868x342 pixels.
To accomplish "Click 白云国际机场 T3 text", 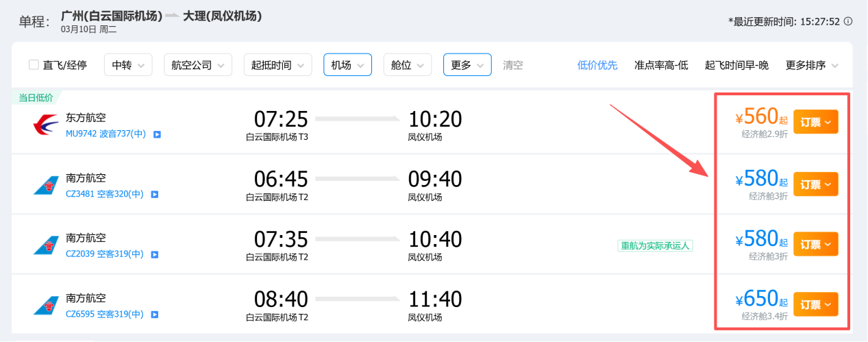I will tap(277, 137).
